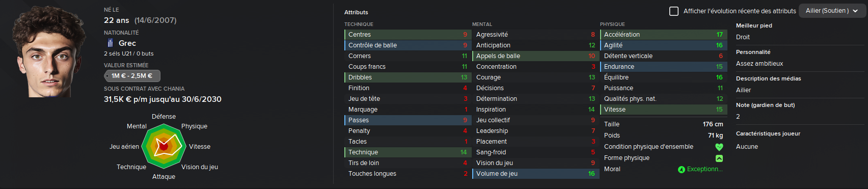Expand role list via chevron arrow
Viewport: 868px width, 189px height.
tap(855, 11)
